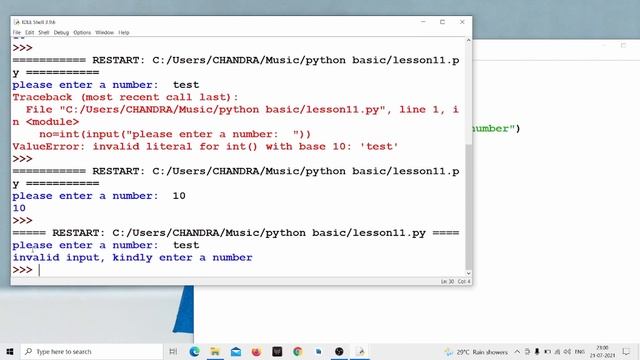This screenshot has width=640, height=360.
Task: Open the Windows Start menu
Action: coord(10,351)
